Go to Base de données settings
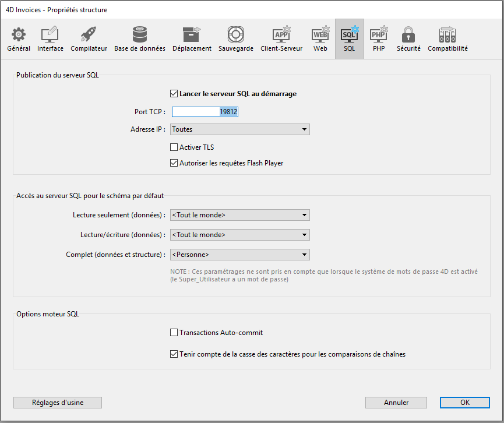This screenshot has height=423, width=504. [x=139, y=35]
